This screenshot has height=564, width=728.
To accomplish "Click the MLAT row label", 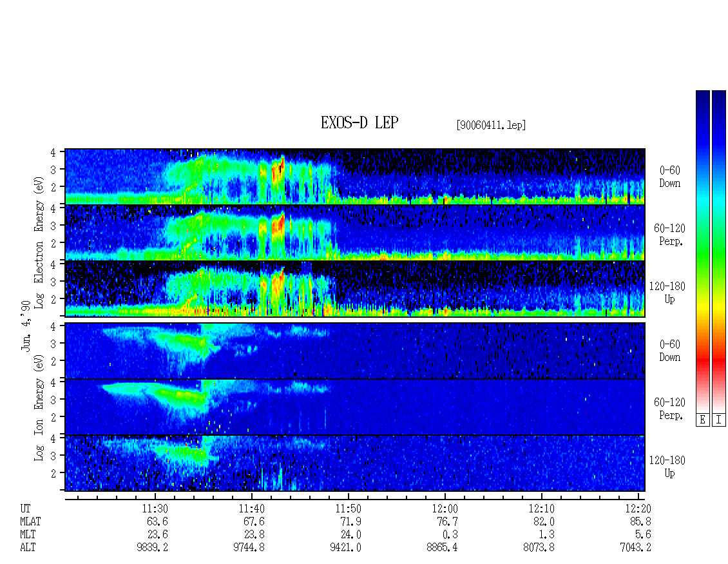I will point(30,521).
